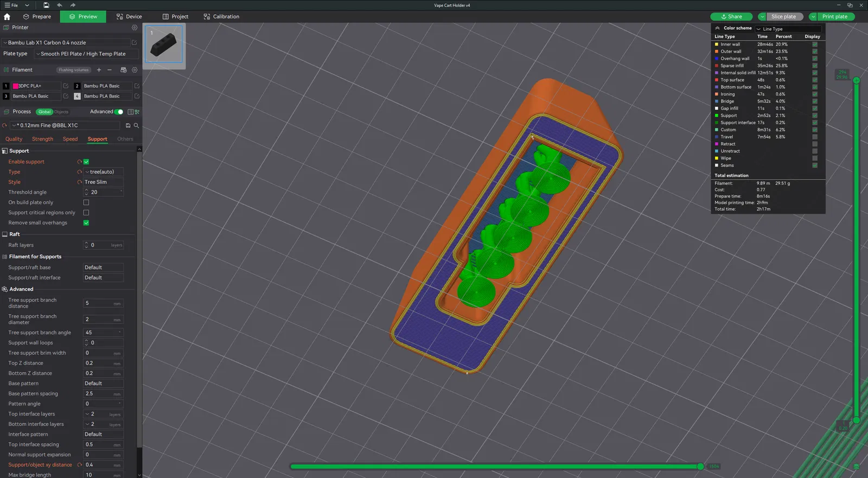Click the compare presets icon

tap(137, 112)
